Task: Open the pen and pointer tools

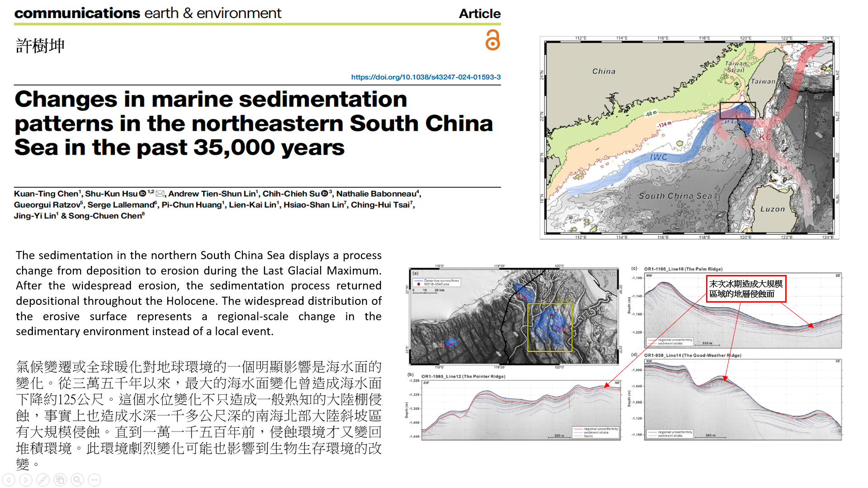Action: 43,480
